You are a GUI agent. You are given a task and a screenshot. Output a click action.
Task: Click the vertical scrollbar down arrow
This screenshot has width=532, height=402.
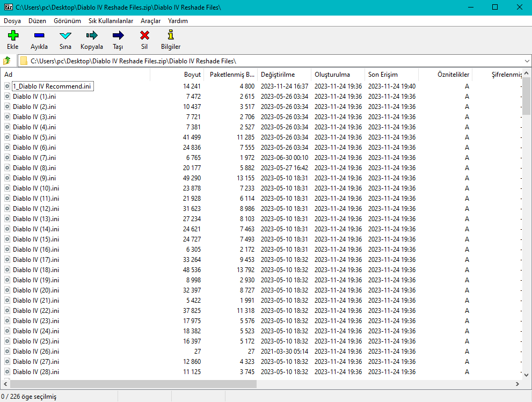pos(526,375)
